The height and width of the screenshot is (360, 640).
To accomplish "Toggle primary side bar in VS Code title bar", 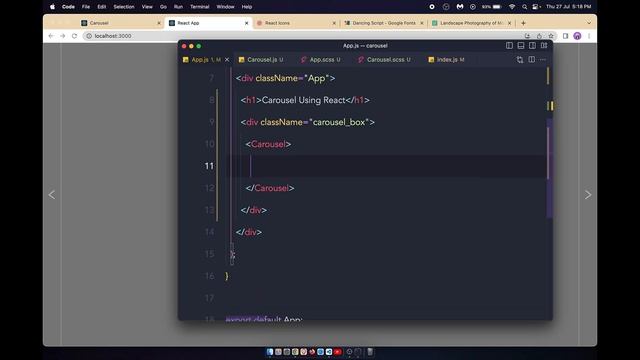I will [509, 46].
